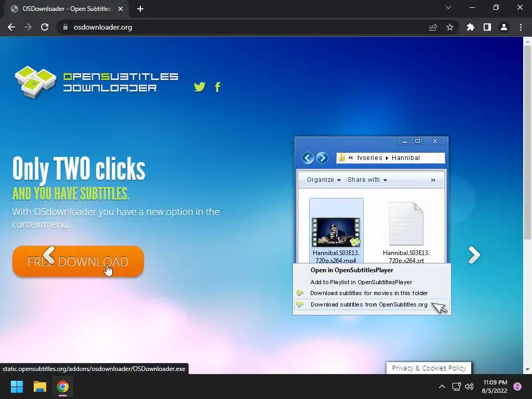Go to previous slide with left arrow
Image resolution: width=532 pixels, height=399 pixels.
tap(49, 255)
